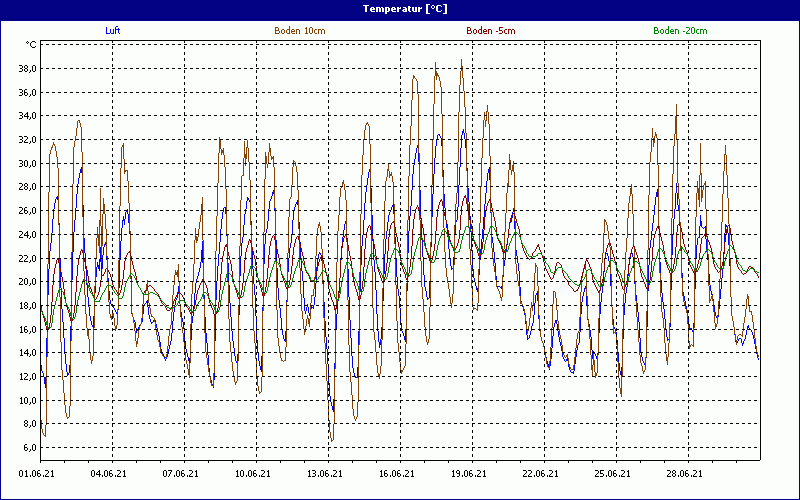Select the Boden -20cm legend label
This screenshot has height=500, width=800.
coord(680,31)
